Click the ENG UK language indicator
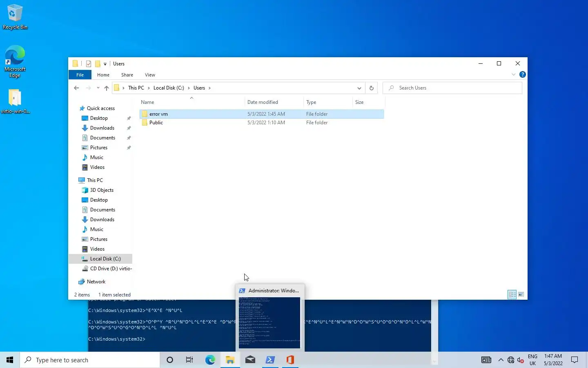 pos(532,360)
